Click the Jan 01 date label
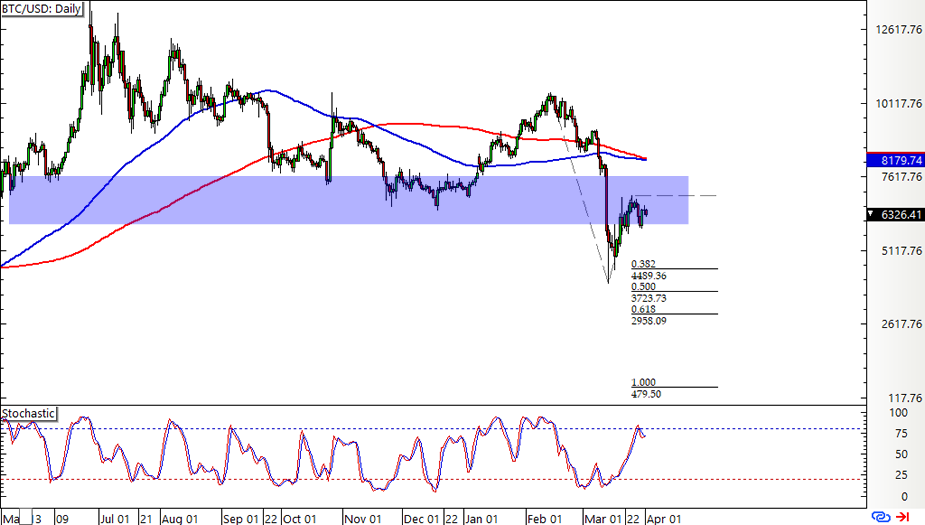The height and width of the screenshot is (525, 925). 481,519
